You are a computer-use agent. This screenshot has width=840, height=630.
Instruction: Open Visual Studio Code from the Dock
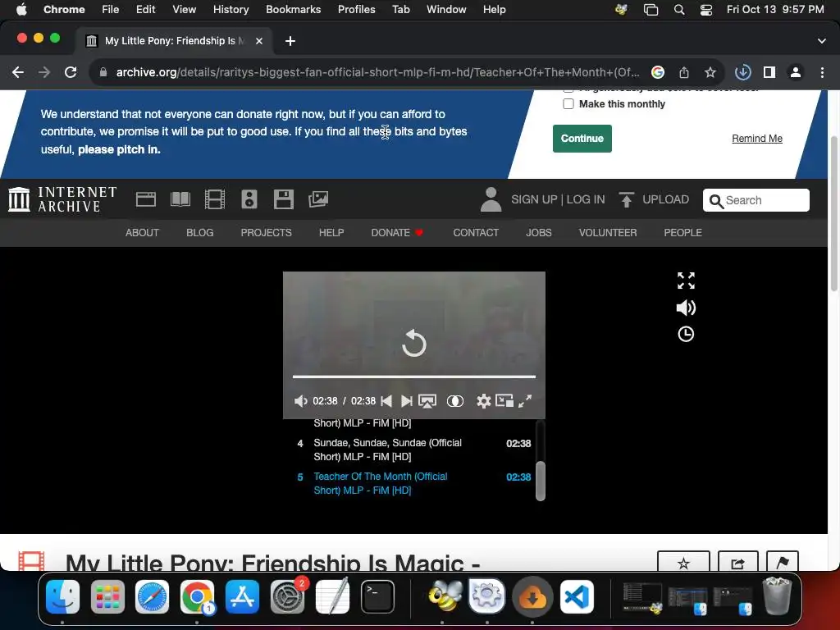click(577, 596)
